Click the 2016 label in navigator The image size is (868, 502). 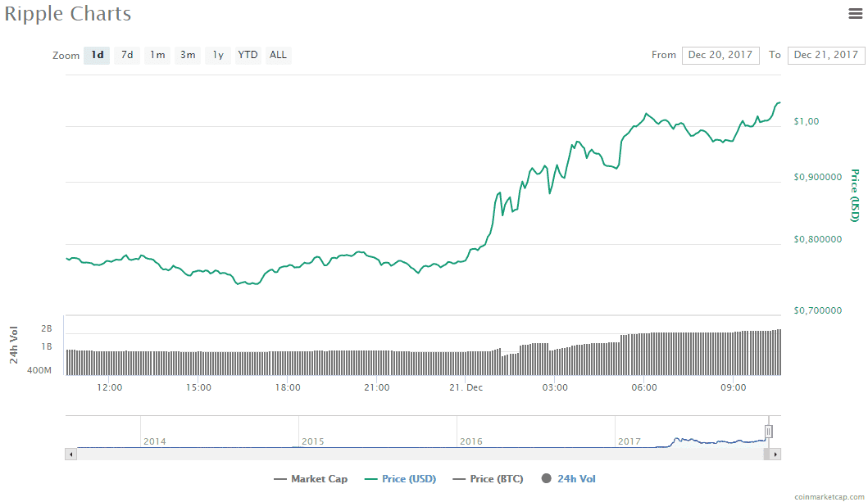point(471,441)
